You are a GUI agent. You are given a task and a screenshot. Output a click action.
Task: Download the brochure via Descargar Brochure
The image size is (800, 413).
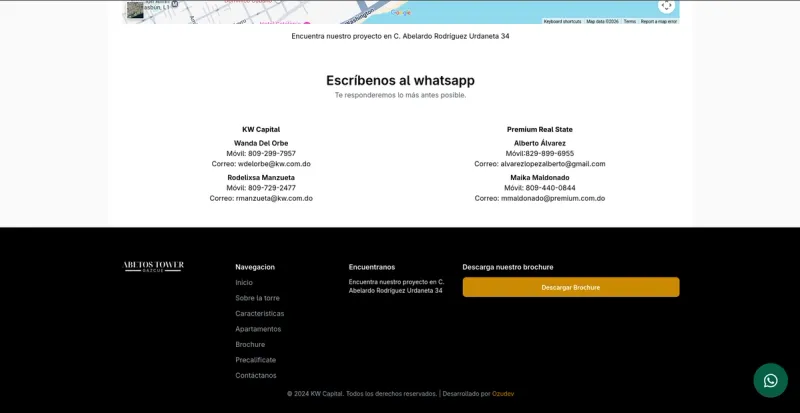571,287
